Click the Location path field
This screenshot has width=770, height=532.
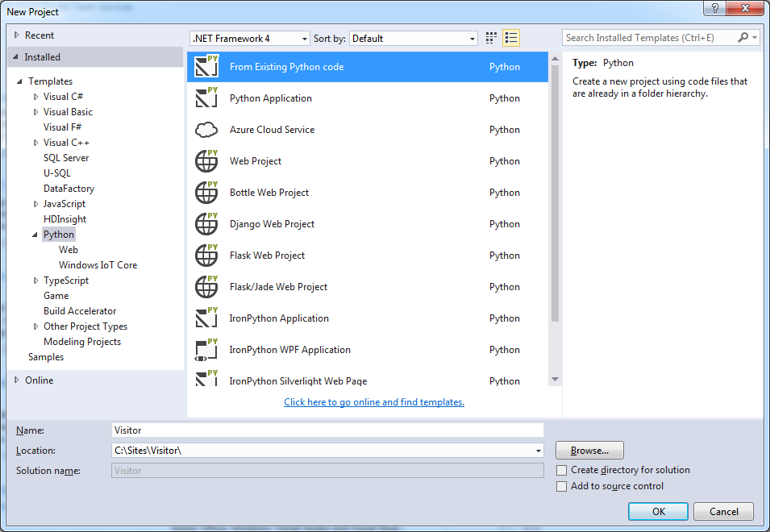(323, 451)
